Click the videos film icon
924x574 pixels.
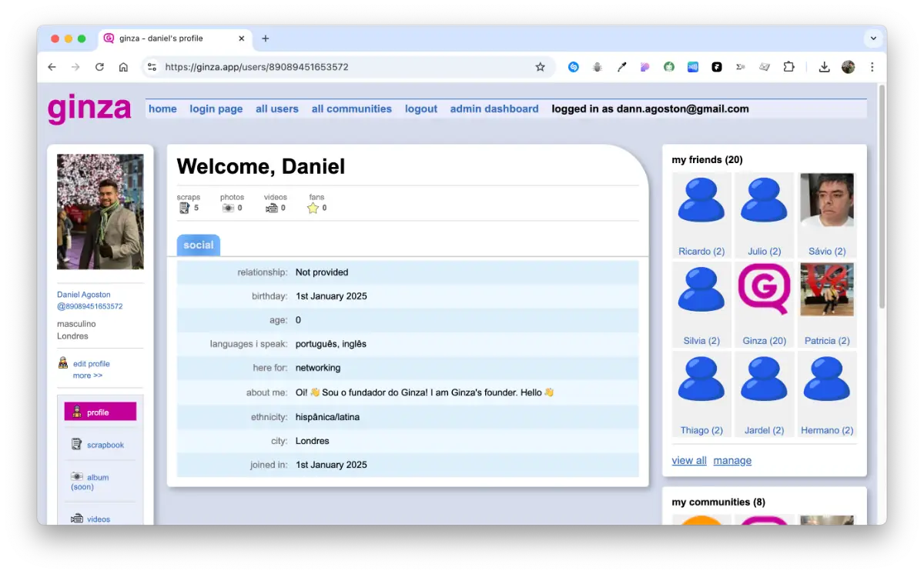tap(272, 208)
